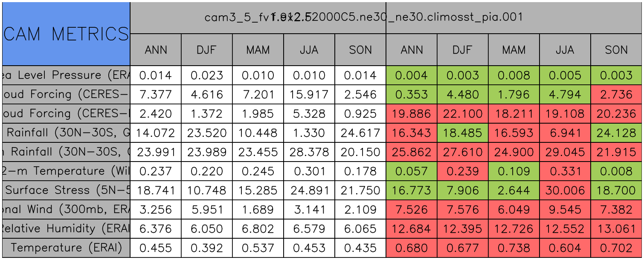Select the Zonal Wind (300mb) row label

click(66, 209)
